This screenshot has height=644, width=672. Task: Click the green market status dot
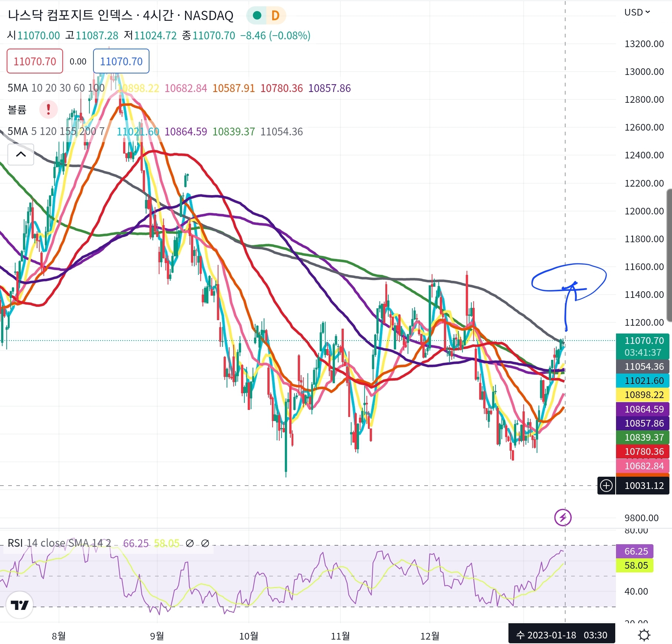coord(257,15)
